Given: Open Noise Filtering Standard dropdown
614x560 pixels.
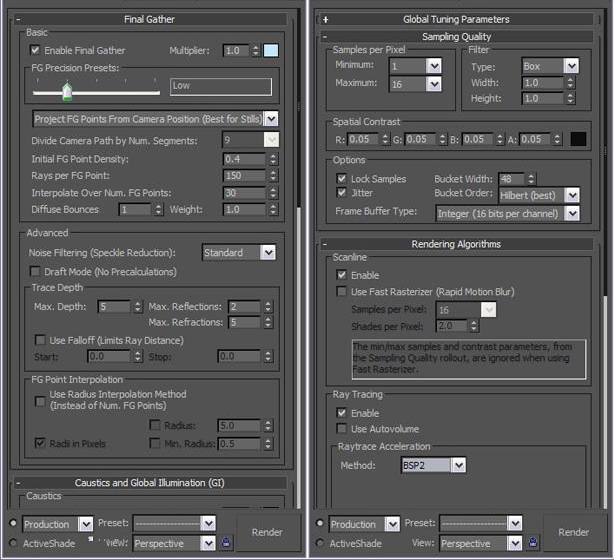Looking at the screenshot, I should click(x=268, y=253).
